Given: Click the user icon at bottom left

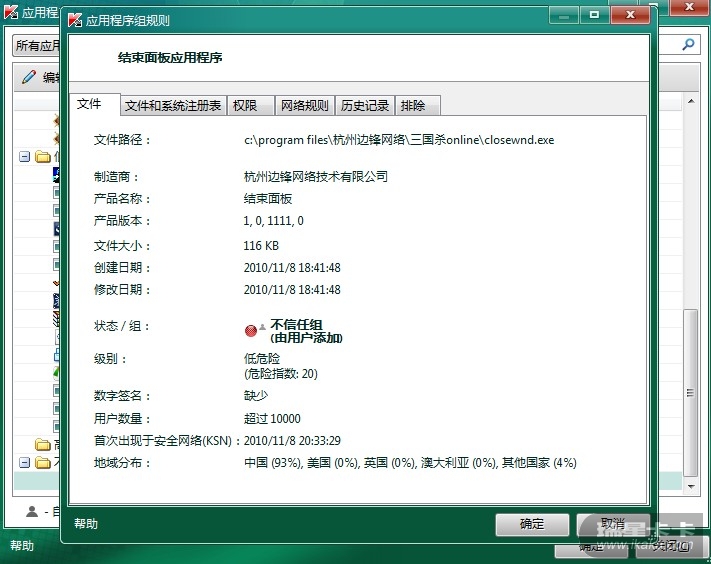Looking at the screenshot, I should point(32,512).
